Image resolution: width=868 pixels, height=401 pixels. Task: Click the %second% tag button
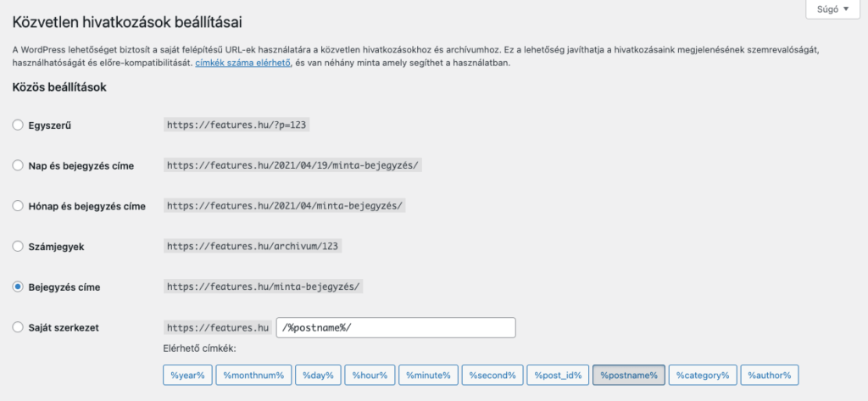point(492,375)
